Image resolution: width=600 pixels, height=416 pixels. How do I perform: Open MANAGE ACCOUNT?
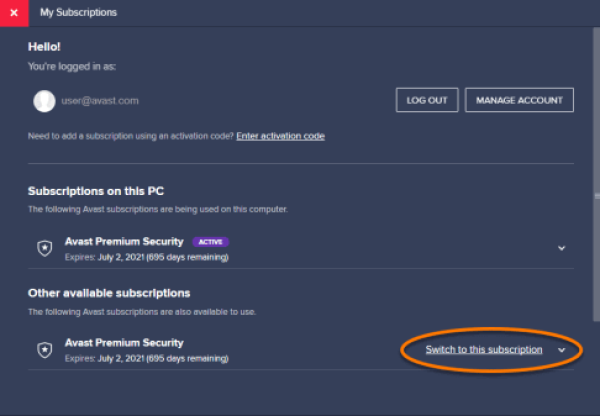pyautogui.click(x=519, y=100)
